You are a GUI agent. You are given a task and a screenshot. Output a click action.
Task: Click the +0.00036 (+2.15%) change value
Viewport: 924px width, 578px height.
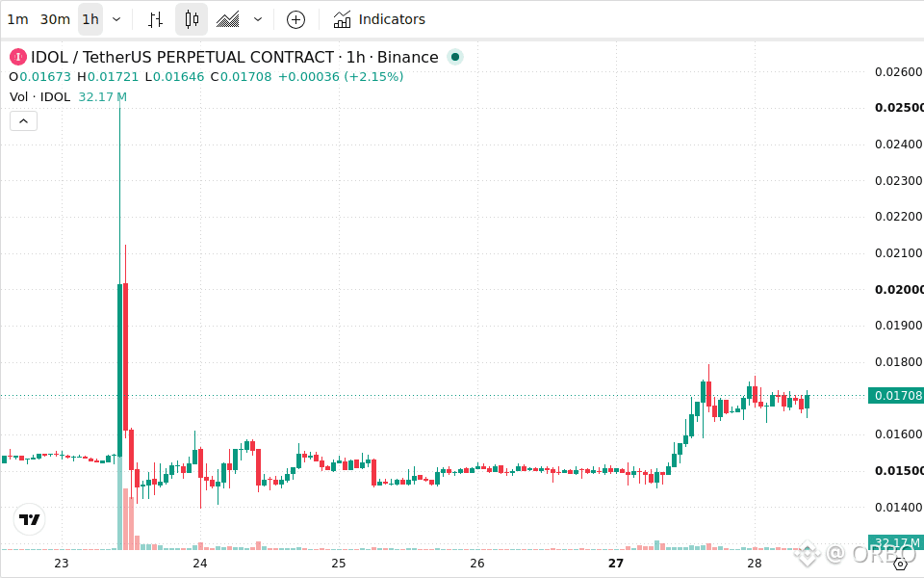coord(341,77)
